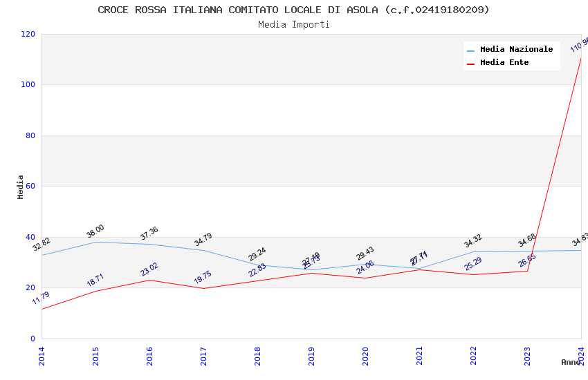Click the Media Nazionale legend label
Viewport: 588px width, 380px height.
(516, 50)
